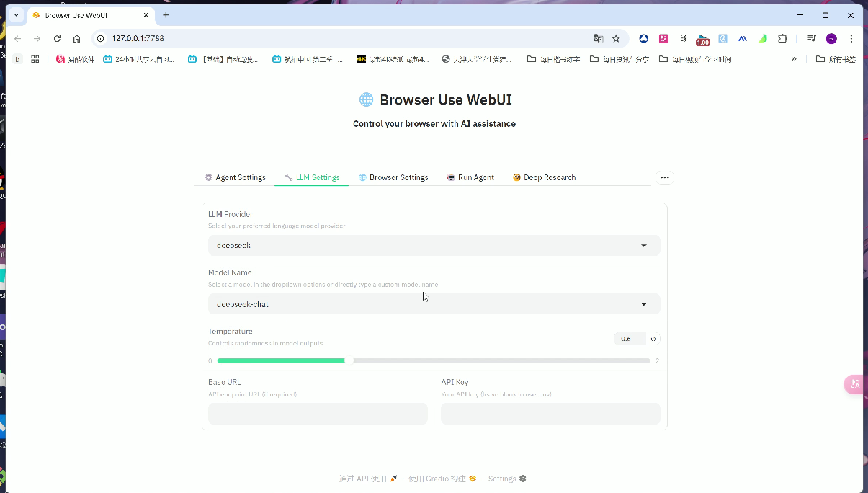Open the green leaf extension icon
Viewport: 868px width, 493px height.
763,38
